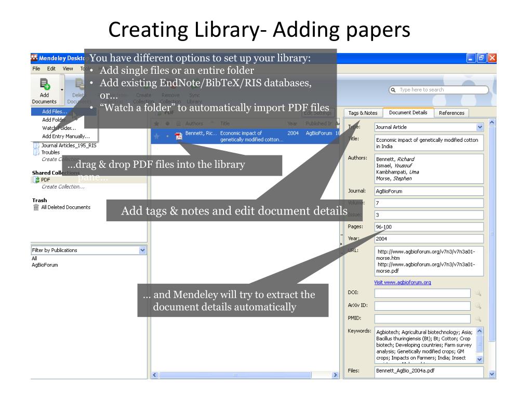Click the Edit Settings button
This screenshot has width=532, height=399.
[318, 113]
